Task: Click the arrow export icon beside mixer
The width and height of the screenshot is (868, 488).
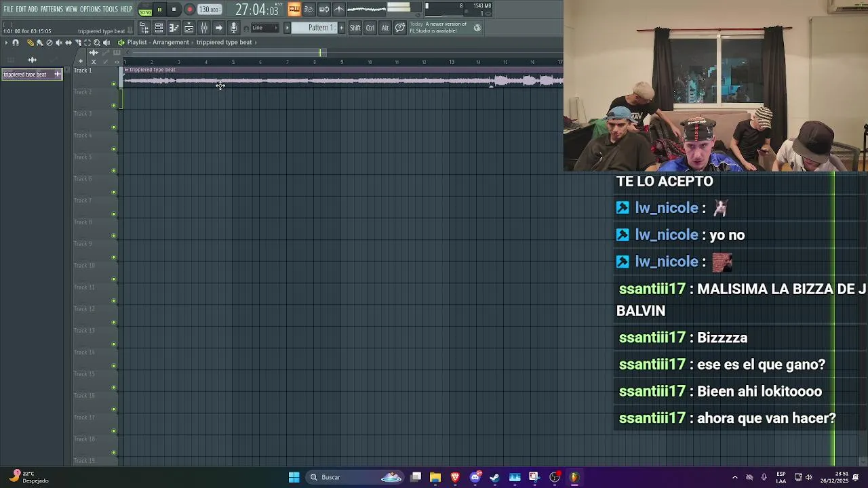Action: click(x=219, y=28)
